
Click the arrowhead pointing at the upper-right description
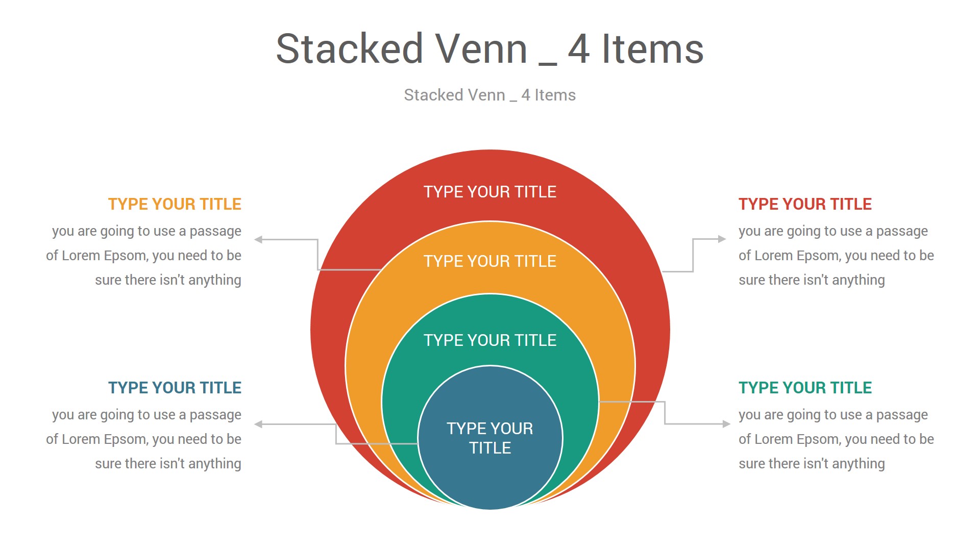click(x=722, y=239)
